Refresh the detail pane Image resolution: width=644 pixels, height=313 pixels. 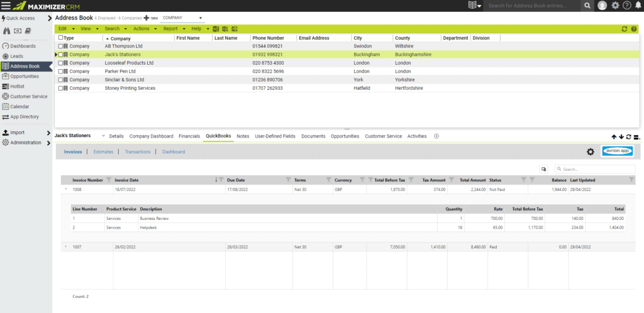pyautogui.click(x=629, y=136)
